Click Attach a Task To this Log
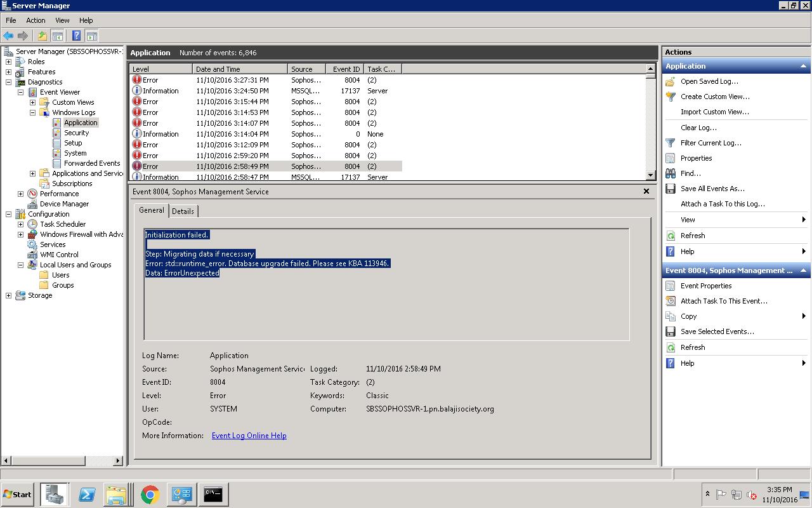 pos(723,204)
